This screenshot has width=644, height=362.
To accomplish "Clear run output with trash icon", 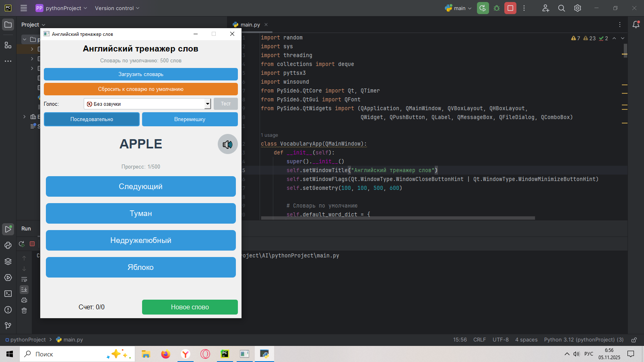I will 24,311.
